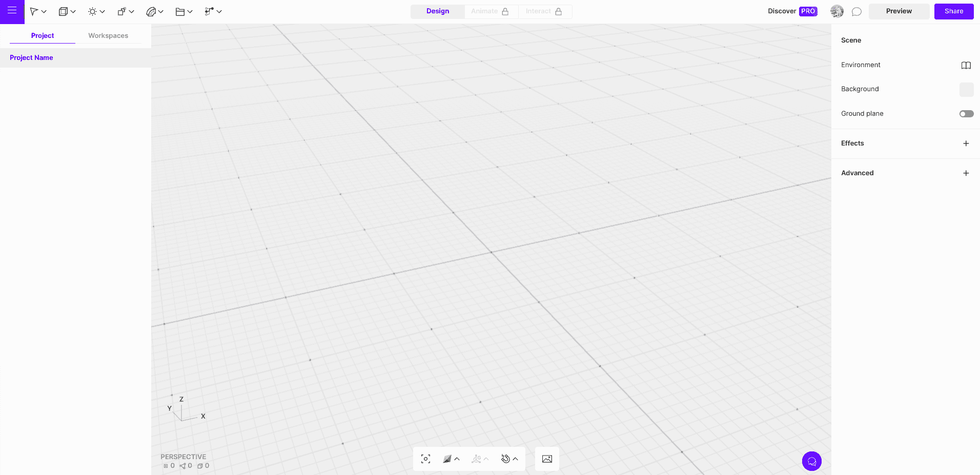
Task: Click the Preview button
Action: click(899, 11)
